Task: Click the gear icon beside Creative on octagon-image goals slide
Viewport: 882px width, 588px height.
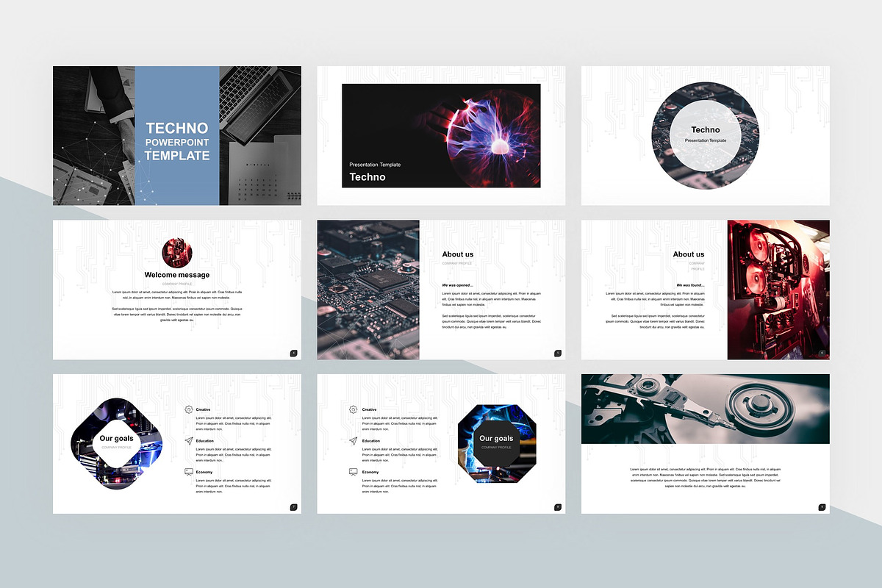Action: click(354, 409)
